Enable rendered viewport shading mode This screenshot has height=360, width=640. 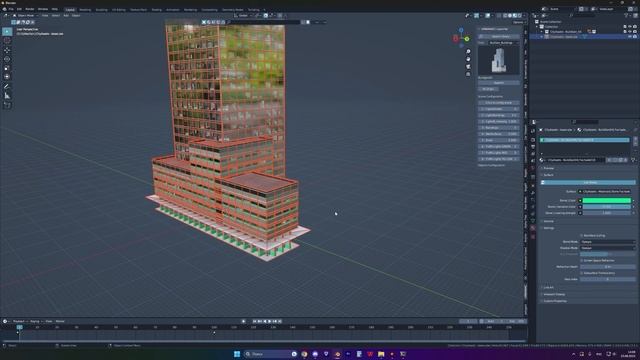click(x=520, y=16)
